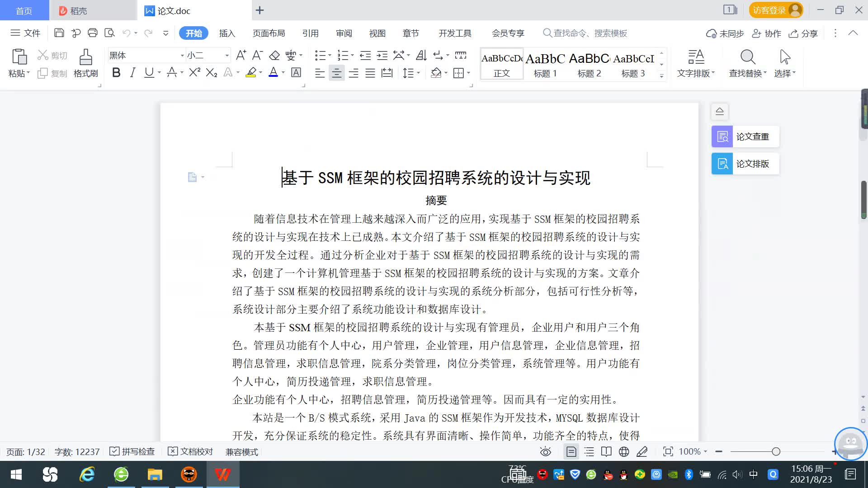The height and width of the screenshot is (488, 868).
Task: Click the increase font size icon
Action: [x=241, y=56]
